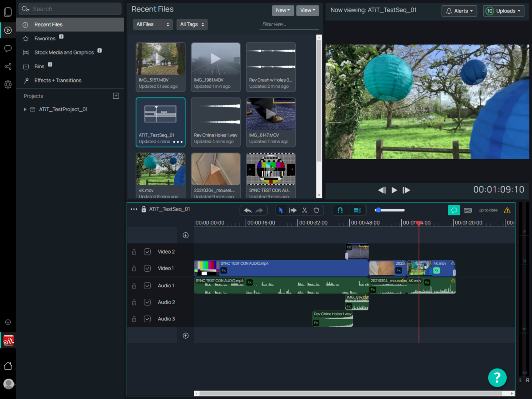Viewport: 532px width, 399px height.
Task: Click Fx badge on SYNC TEST CON AUDIO.mp4 video clip
Action: tap(224, 270)
